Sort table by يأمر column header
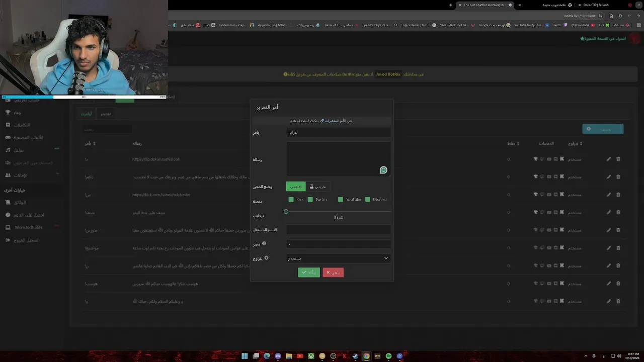 [90, 143]
